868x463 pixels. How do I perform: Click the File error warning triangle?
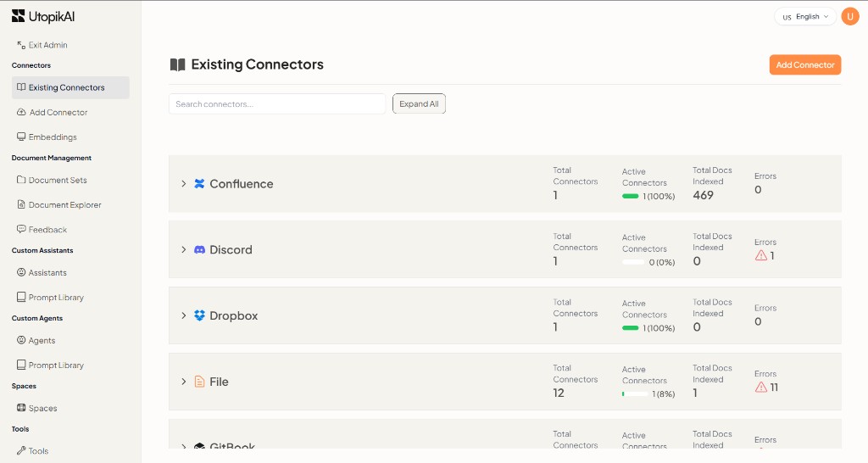(761, 388)
